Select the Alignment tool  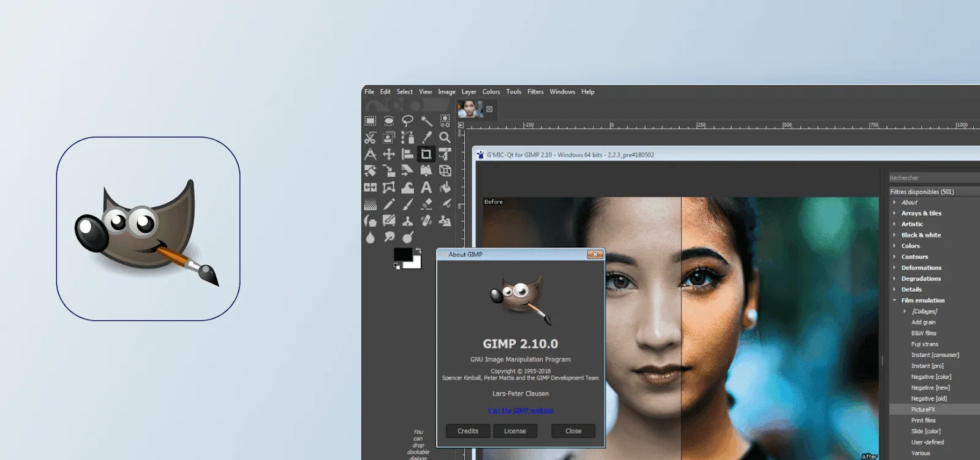(x=407, y=154)
